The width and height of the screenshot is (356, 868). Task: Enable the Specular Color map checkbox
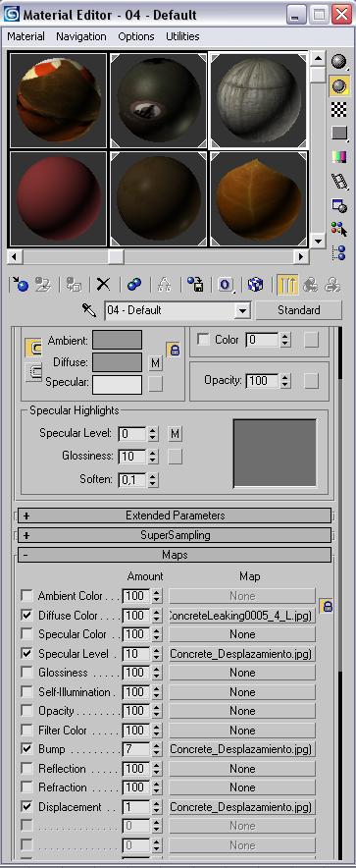coord(26,634)
